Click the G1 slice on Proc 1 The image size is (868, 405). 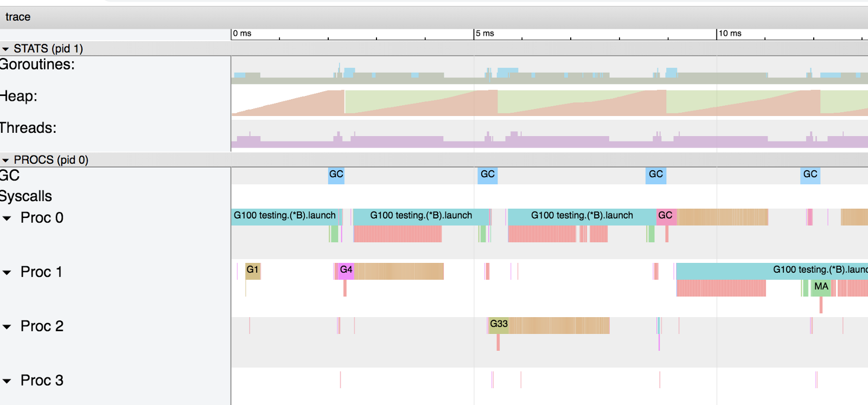point(253,271)
